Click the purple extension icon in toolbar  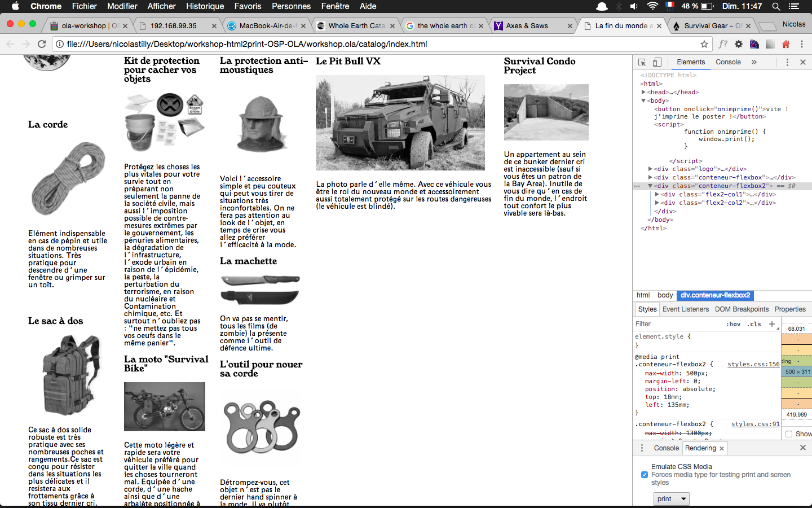click(x=754, y=44)
